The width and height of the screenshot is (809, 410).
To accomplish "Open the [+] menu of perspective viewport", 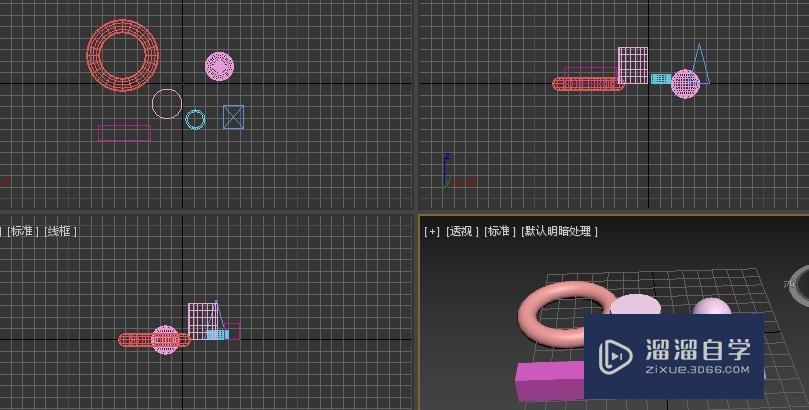I will click(x=432, y=232).
